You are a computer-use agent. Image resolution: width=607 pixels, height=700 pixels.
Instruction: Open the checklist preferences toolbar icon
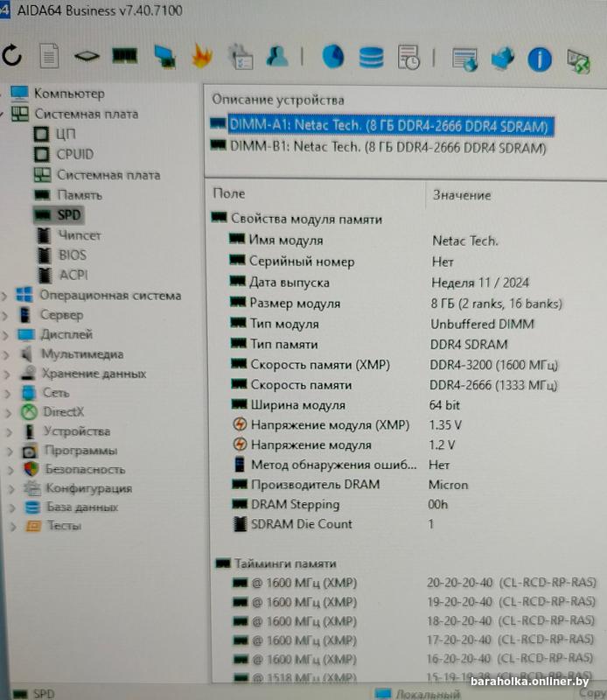click(x=241, y=57)
